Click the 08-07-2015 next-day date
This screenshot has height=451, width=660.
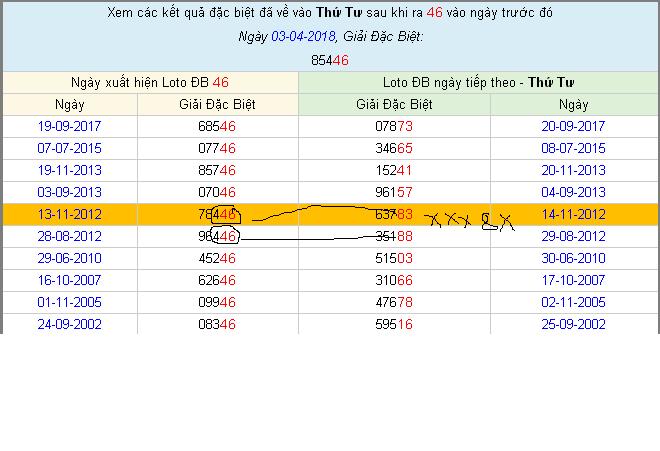coord(574,148)
